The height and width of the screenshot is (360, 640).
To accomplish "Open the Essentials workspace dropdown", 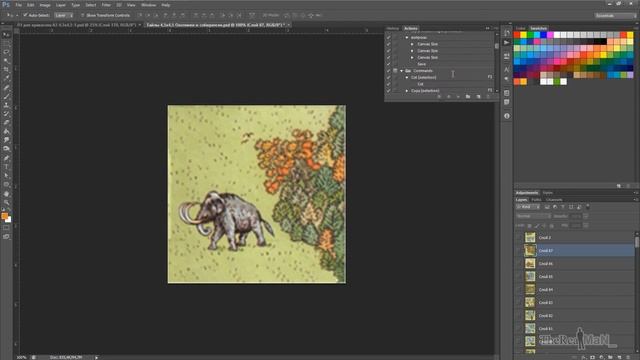I will click(x=615, y=16).
